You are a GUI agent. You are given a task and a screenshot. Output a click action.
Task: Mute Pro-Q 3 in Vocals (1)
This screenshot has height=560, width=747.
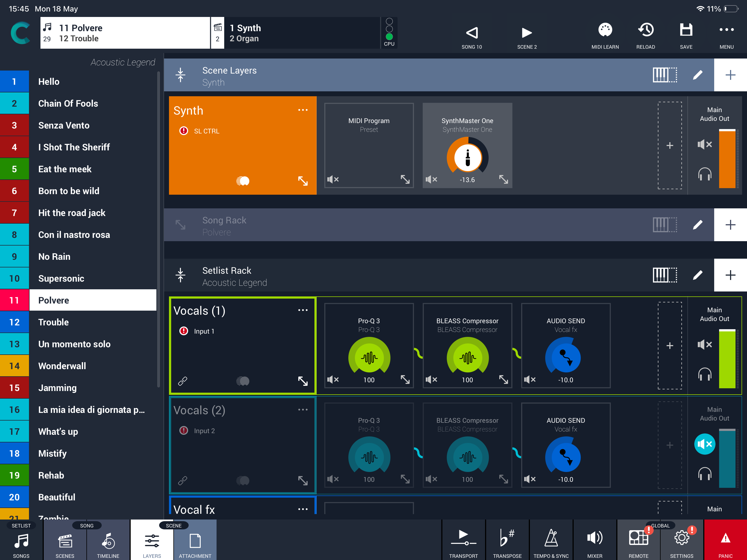333,380
